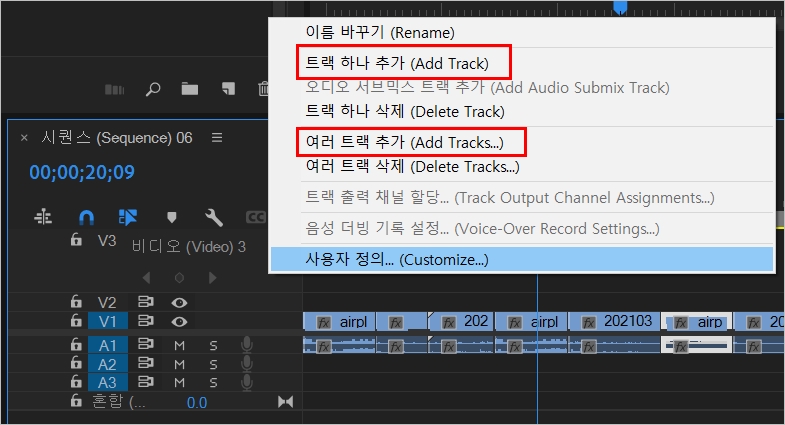Image resolution: width=785 pixels, height=425 pixels.
Task: Toggle insert sequences as nests icon
Action: coord(43,217)
